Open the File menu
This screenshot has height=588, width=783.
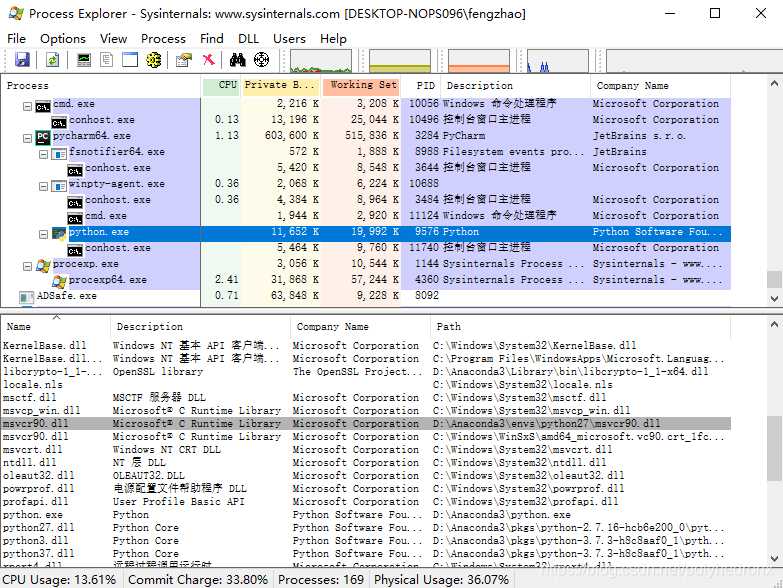pyautogui.click(x=16, y=38)
